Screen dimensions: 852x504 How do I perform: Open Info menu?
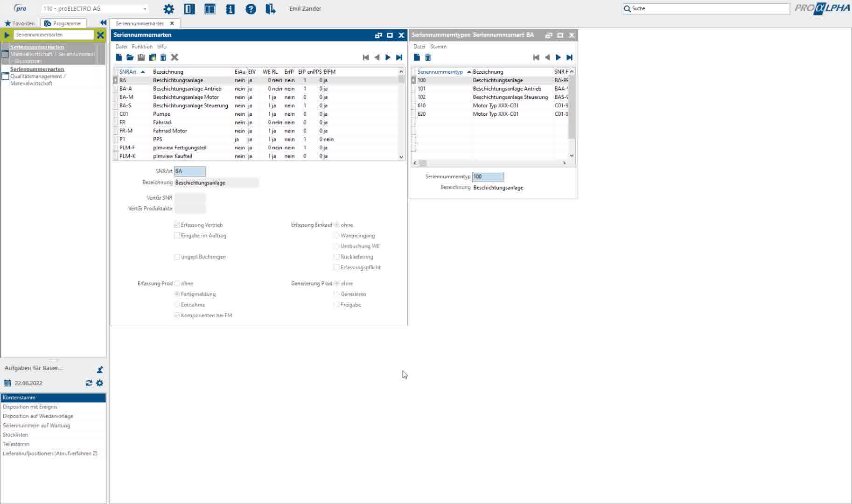click(162, 47)
